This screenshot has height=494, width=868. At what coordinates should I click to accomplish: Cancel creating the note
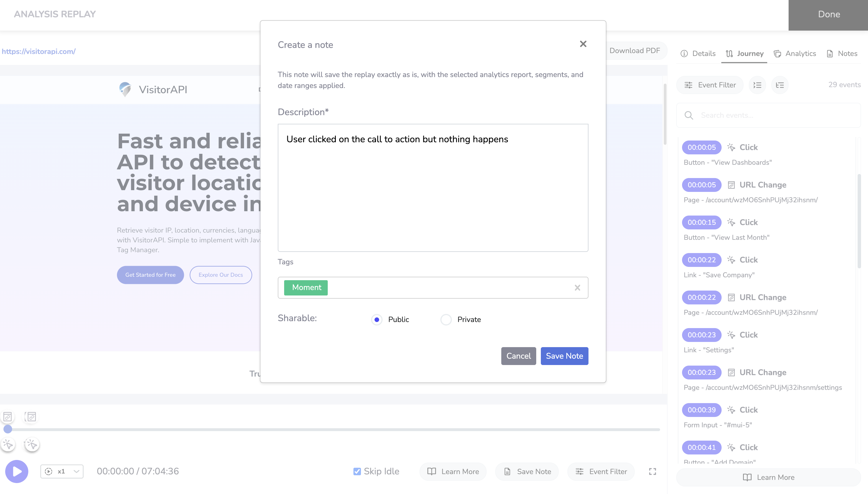[518, 355]
